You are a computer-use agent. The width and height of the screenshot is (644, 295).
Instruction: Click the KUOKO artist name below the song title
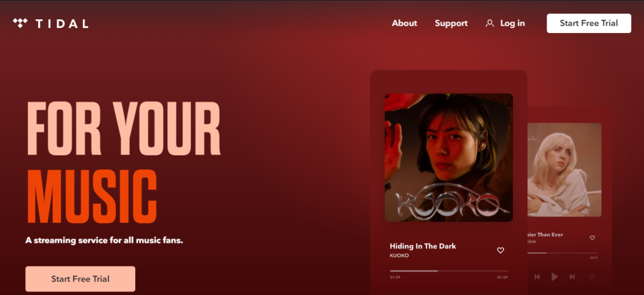pyautogui.click(x=399, y=256)
